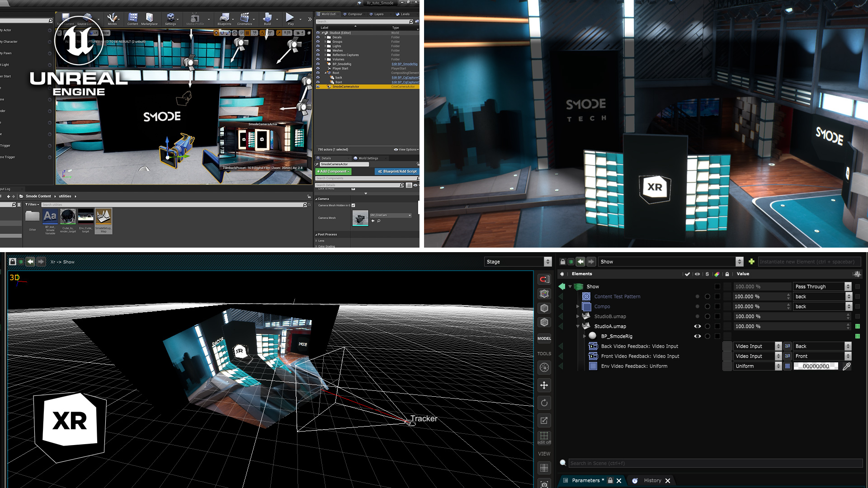The width and height of the screenshot is (868, 488).
Task: Collapse the Show element tree
Action: point(571,286)
